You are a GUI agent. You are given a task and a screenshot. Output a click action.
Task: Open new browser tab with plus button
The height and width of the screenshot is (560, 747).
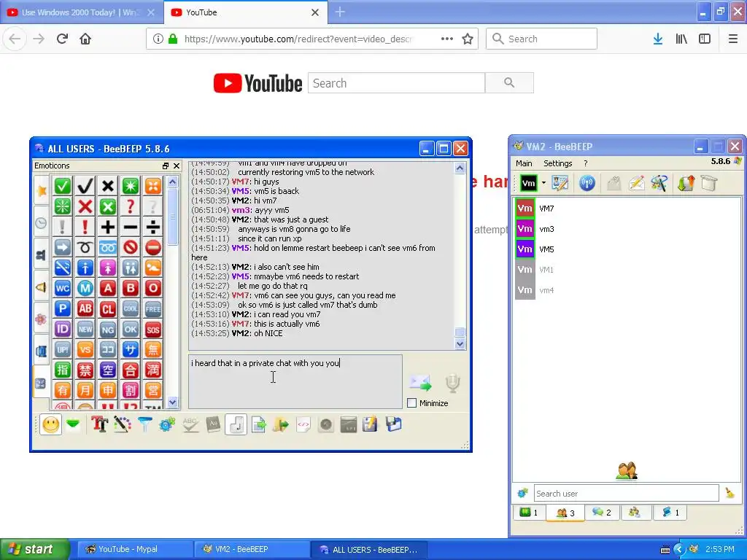click(x=340, y=12)
